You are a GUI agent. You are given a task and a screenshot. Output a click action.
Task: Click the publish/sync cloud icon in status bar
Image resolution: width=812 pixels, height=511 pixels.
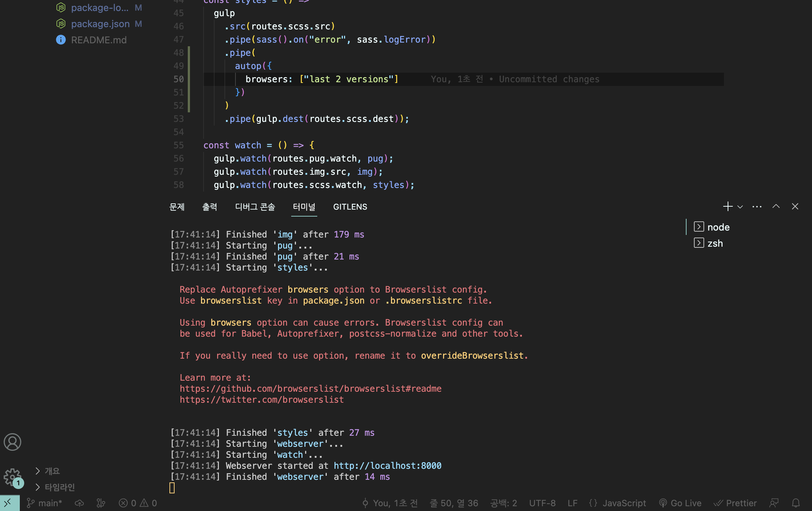pyautogui.click(x=79, y=503)
